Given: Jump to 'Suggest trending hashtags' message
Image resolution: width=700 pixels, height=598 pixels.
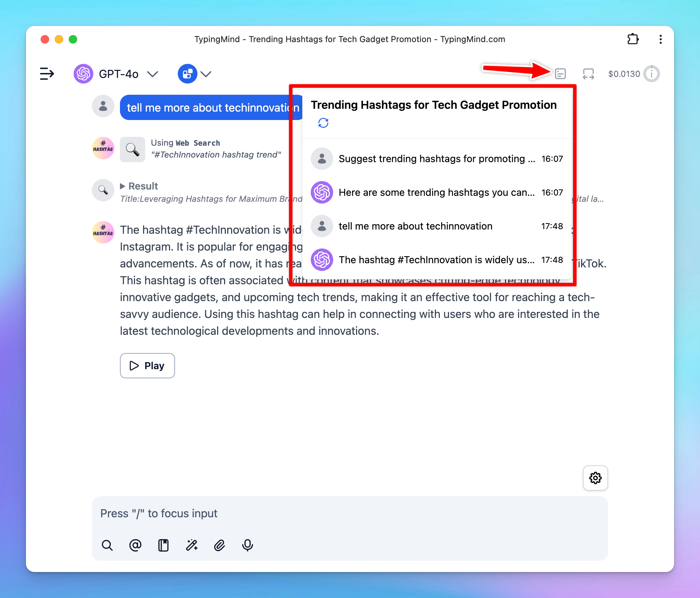Looking at the screenshot, I should coord(437,159).
